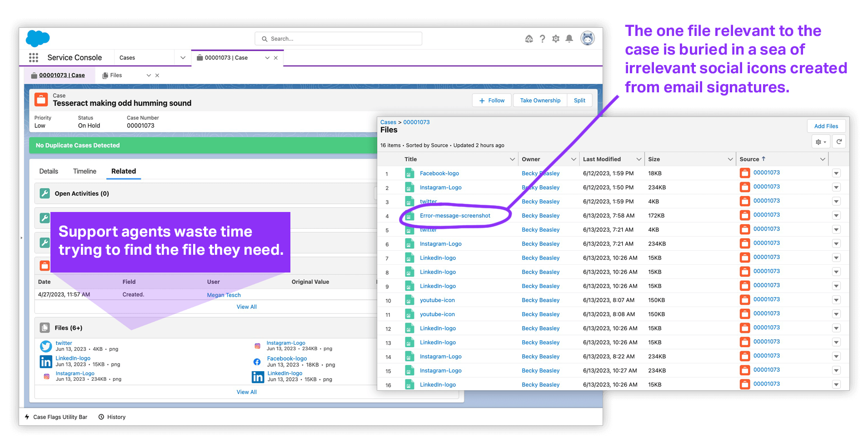The image size is (868, 444).
Task: Open the youtube-icon file in row 10
Action: click(x=437, y=300)
